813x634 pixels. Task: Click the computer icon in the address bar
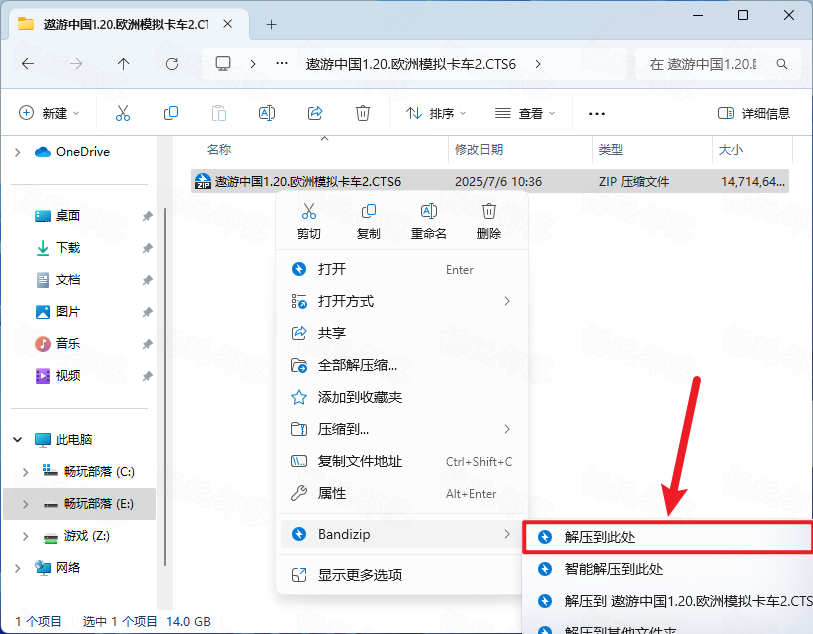tap(223, 64)
